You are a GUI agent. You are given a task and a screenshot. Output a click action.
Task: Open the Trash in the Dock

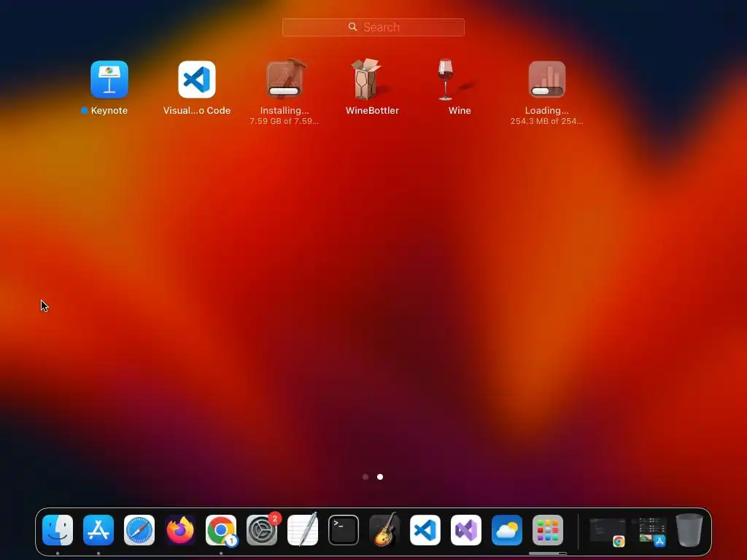point(689,530)
